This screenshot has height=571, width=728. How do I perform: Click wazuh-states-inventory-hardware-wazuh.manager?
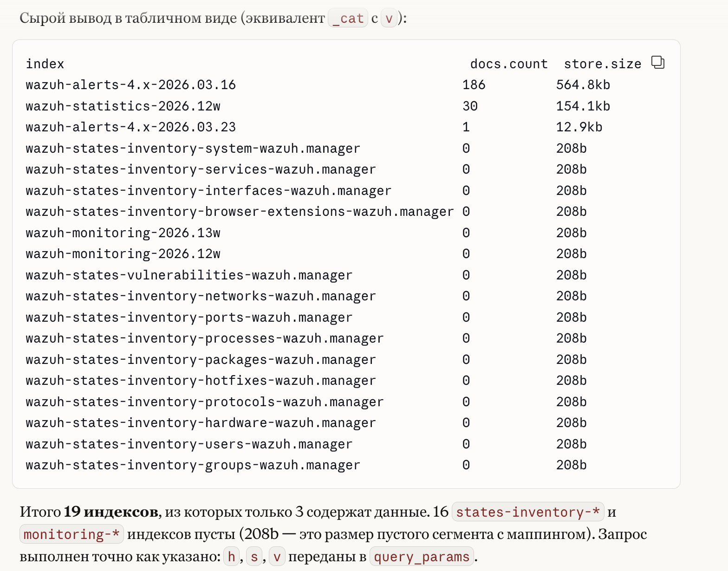pyautogui.click(x=201, y=423)
